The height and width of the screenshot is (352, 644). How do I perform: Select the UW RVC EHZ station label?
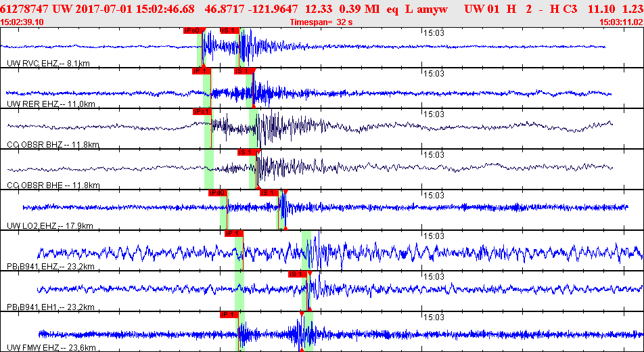click(49, 64)
